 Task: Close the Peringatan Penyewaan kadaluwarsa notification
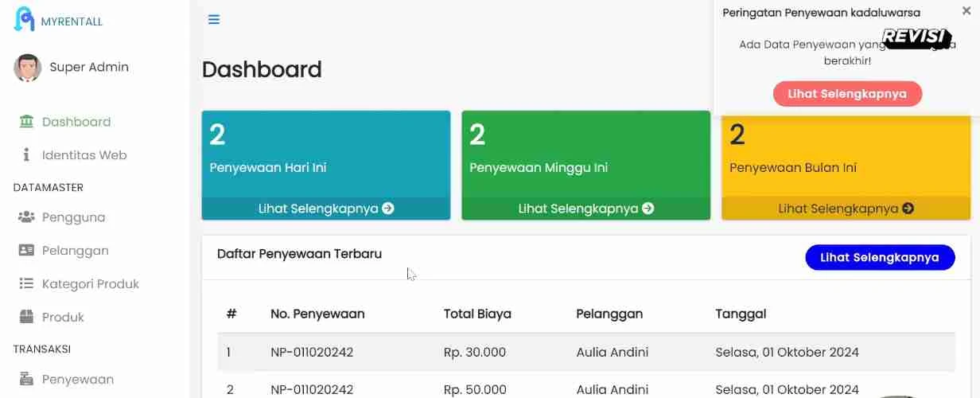[x=966, y=11]
